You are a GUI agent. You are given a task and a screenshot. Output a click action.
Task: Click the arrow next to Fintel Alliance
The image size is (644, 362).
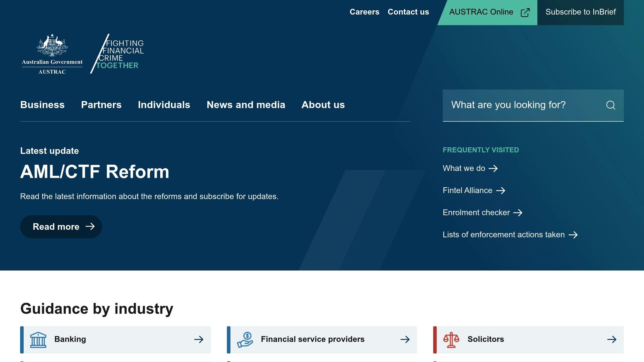click(x=501, y=190)
